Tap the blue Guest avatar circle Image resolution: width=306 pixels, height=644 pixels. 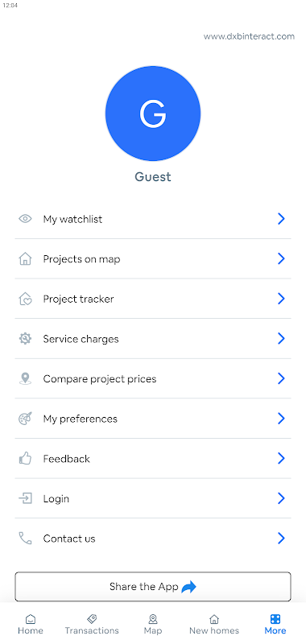153,114
